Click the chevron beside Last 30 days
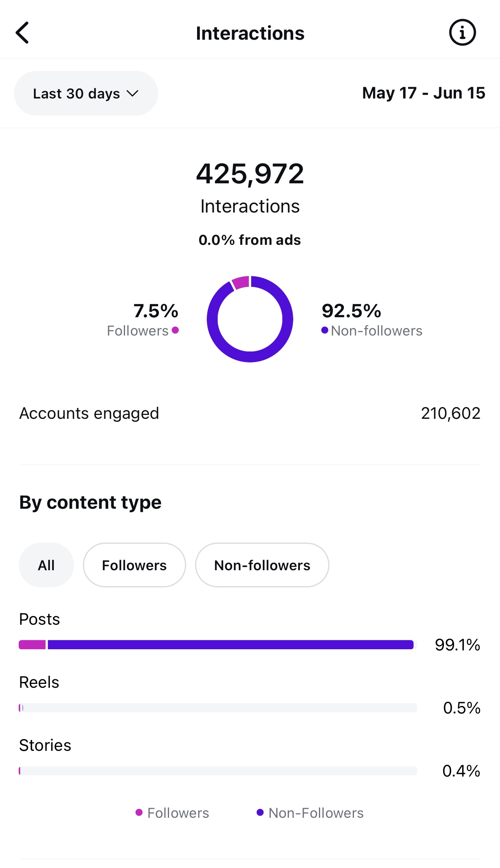 click(133, 93)
